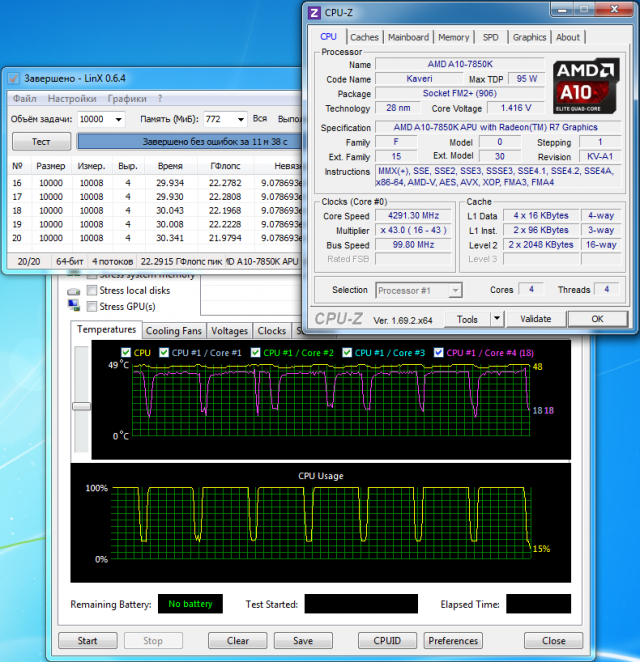Click the Close button in stability test
The height and width of the screenshot is (662, 640).
click(553, 640)
